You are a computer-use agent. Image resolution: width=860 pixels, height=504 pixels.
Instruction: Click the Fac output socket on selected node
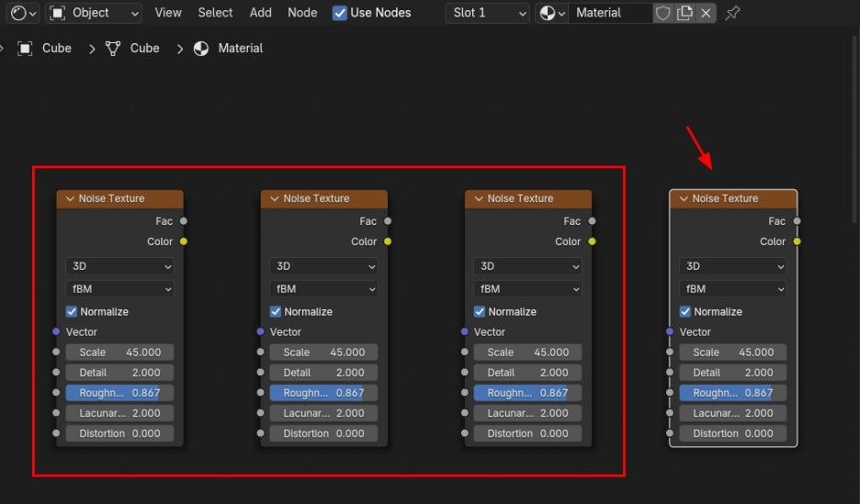click(x=797, y=221)
